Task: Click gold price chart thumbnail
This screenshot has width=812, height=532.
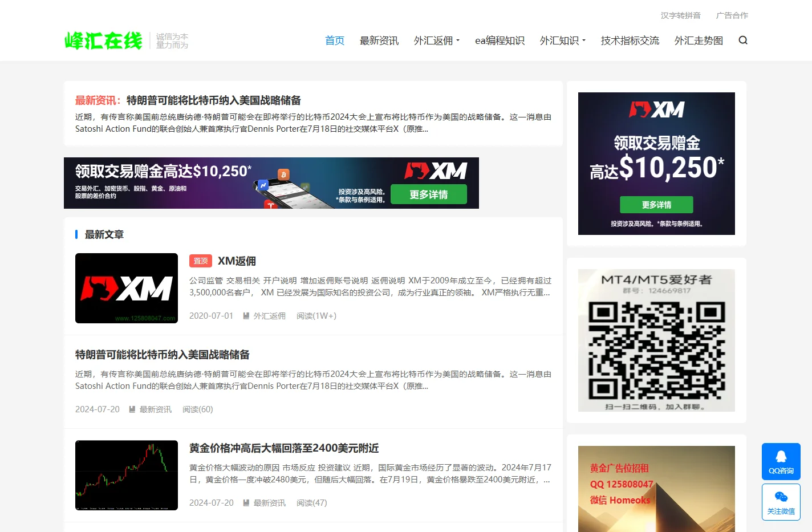Action: 127,475
